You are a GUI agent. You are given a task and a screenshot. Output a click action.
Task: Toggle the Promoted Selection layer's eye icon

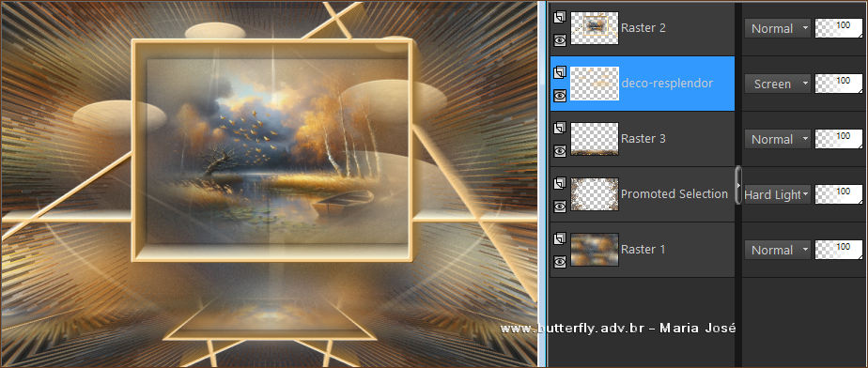tap(560, 206)
